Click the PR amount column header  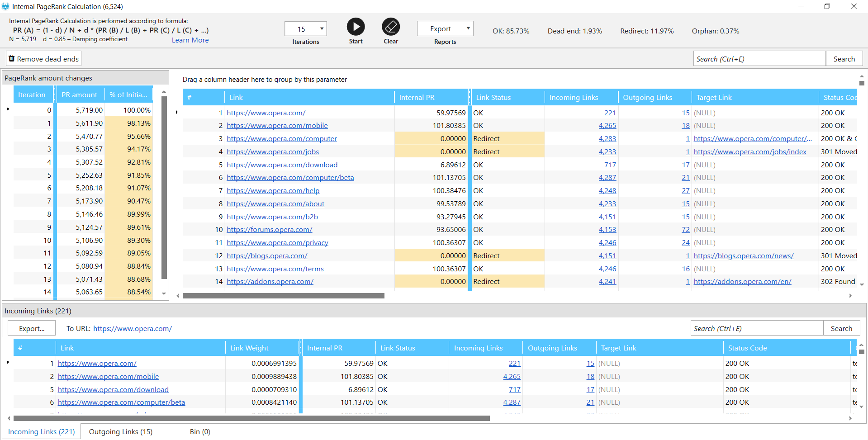[81, 95]
